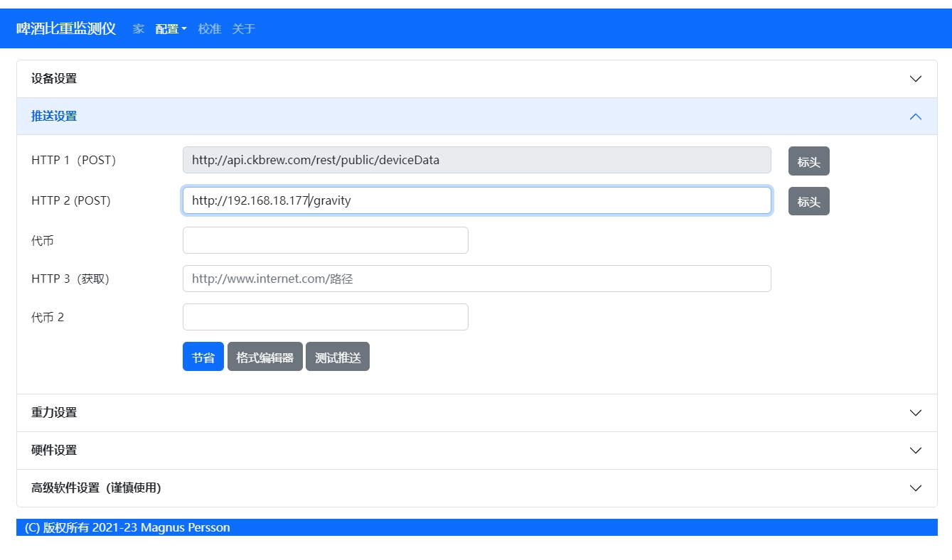Image resolution: width=952 pixels, height=560 pixels.
Task: Expand the 设备设置 chevron arrow
Action: [916, 79]
